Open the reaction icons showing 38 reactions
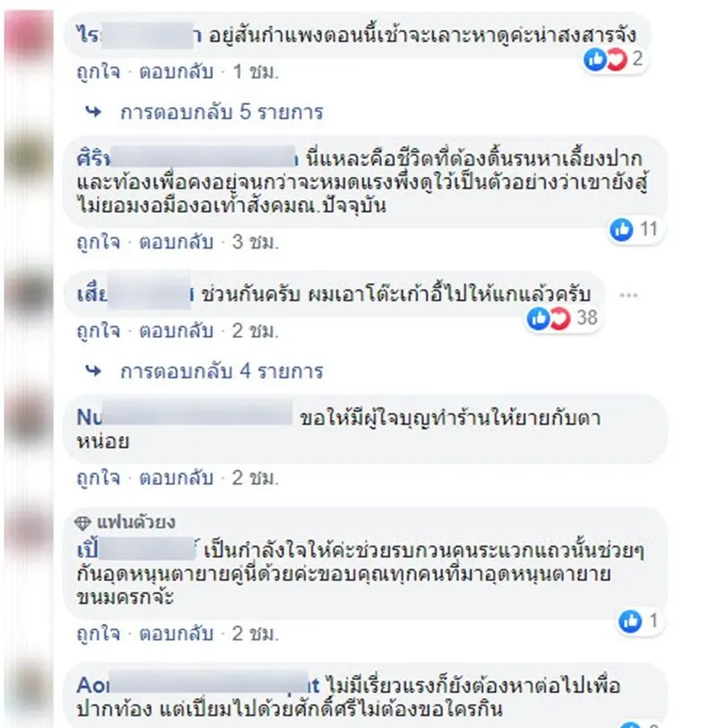Image resolution: width=718 pixels, height=728 pixels. pyautogui.click(x=563, y=319)
